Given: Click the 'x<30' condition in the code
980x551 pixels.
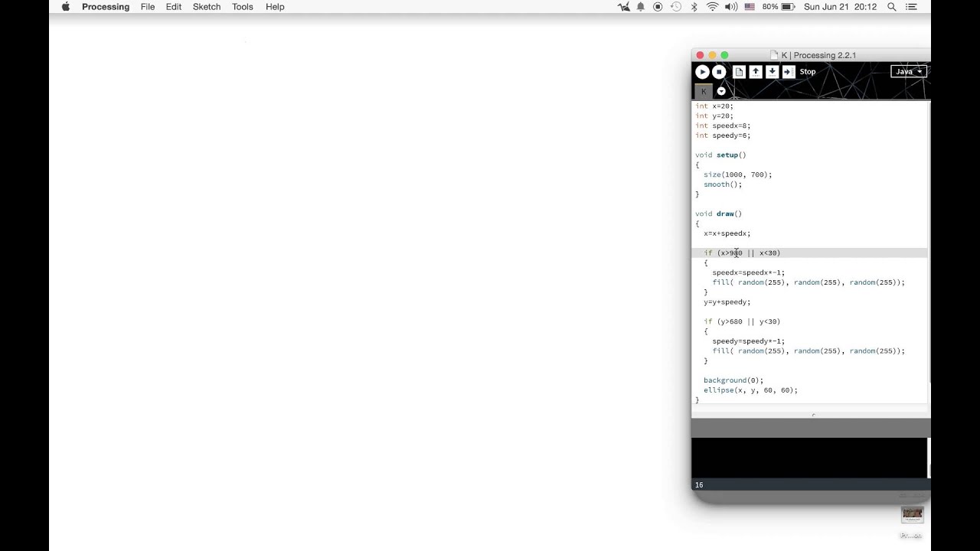Looking at the screenshot, I should tap(768, 253).
